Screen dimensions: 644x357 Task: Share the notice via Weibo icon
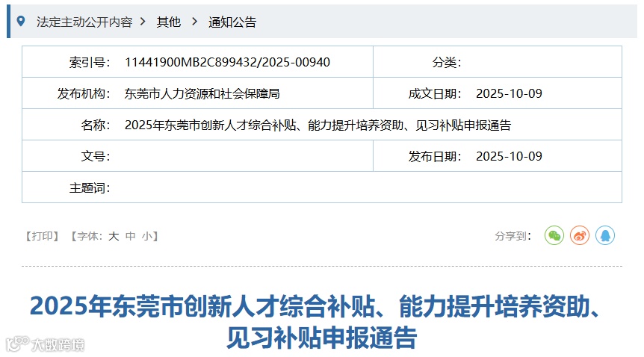[x=580, y=236]
